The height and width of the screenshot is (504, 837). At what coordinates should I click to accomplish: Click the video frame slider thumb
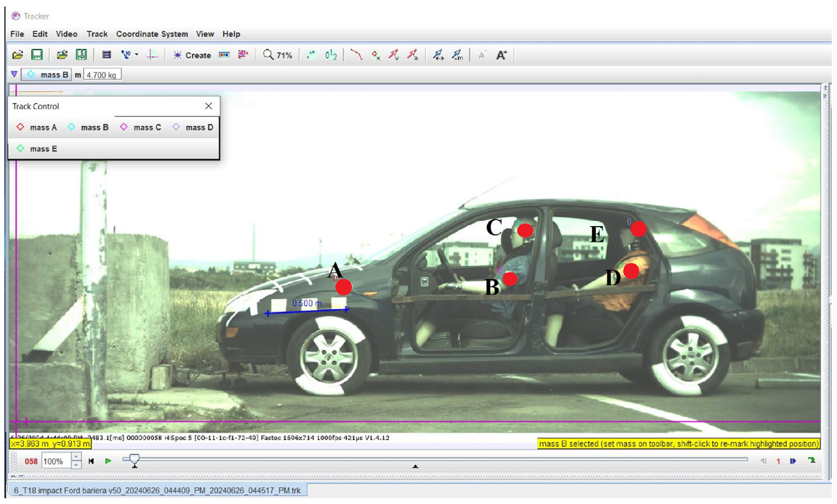click(135, 460)
